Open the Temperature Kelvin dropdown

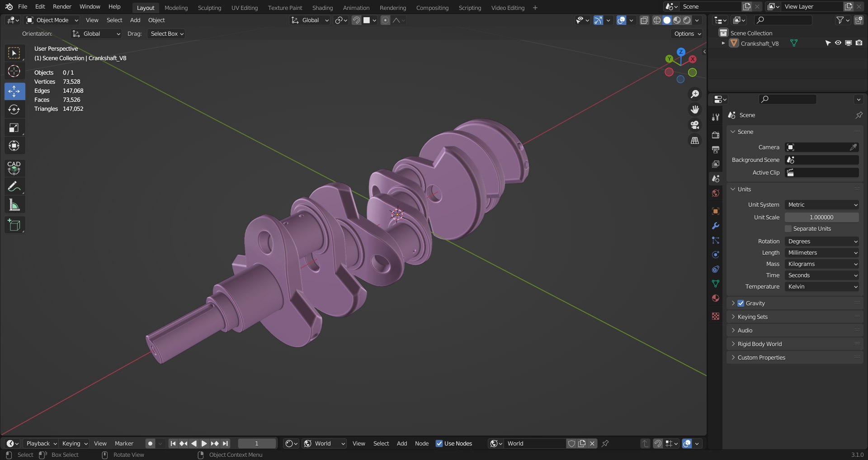(821, 287)
